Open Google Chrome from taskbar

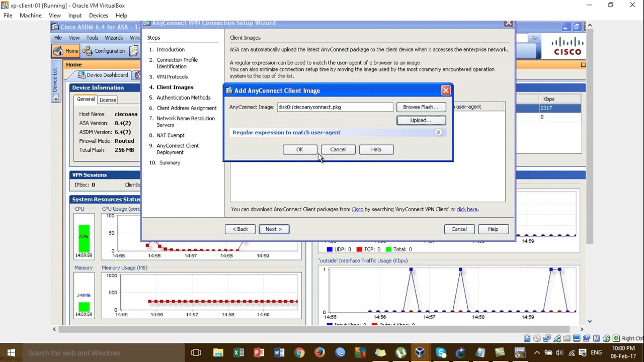coord(299,353)
